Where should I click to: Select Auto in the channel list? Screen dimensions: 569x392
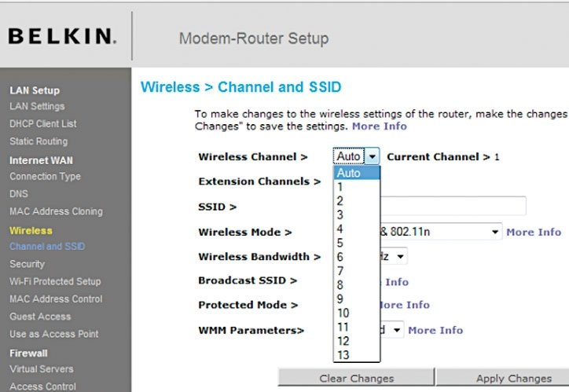coord(357,173)
